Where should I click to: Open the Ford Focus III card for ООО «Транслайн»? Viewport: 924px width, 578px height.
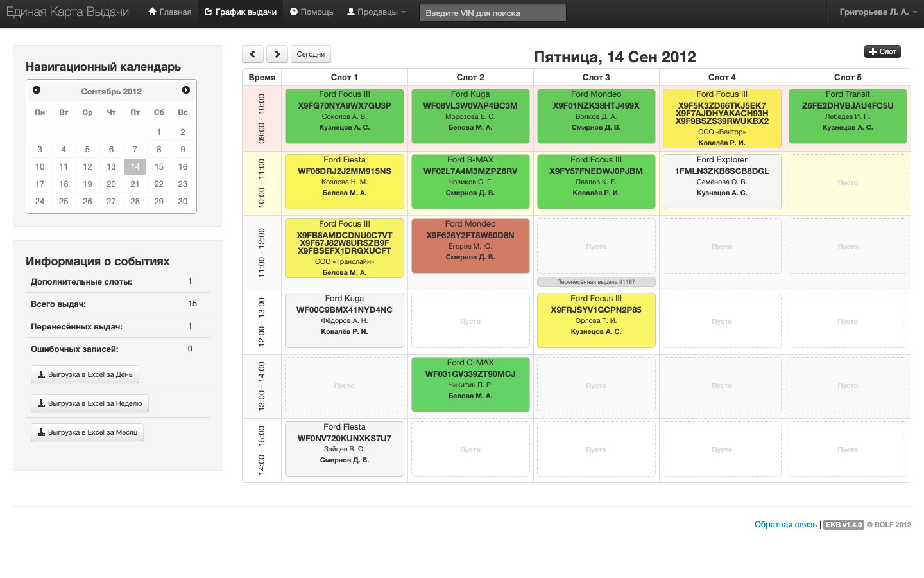coord(345,248)
